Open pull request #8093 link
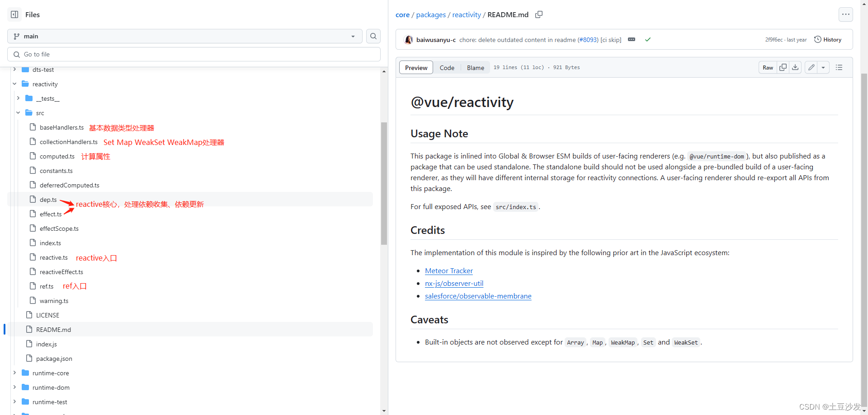Screen dimensions: 868x415 click(588, 40)
